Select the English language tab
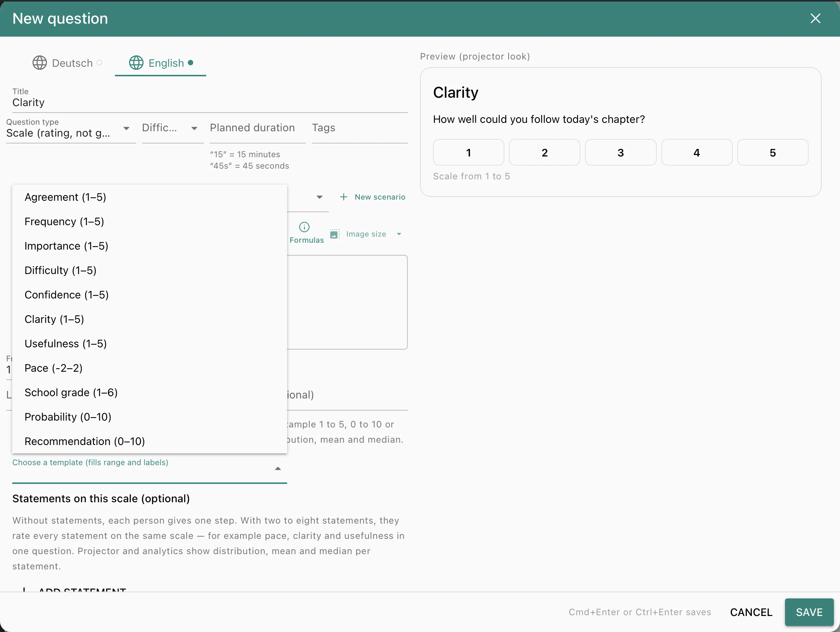840x632 pixels. coord(161,63)
